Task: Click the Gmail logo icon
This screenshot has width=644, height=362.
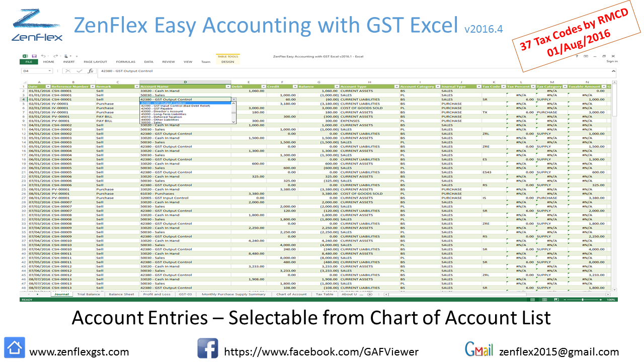Action: click(478, 349)
